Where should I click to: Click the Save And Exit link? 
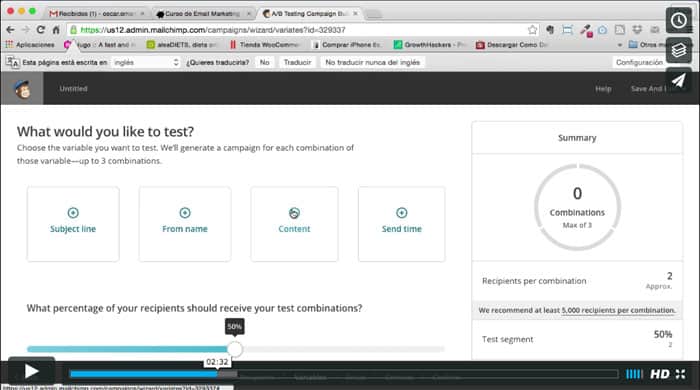648,89
